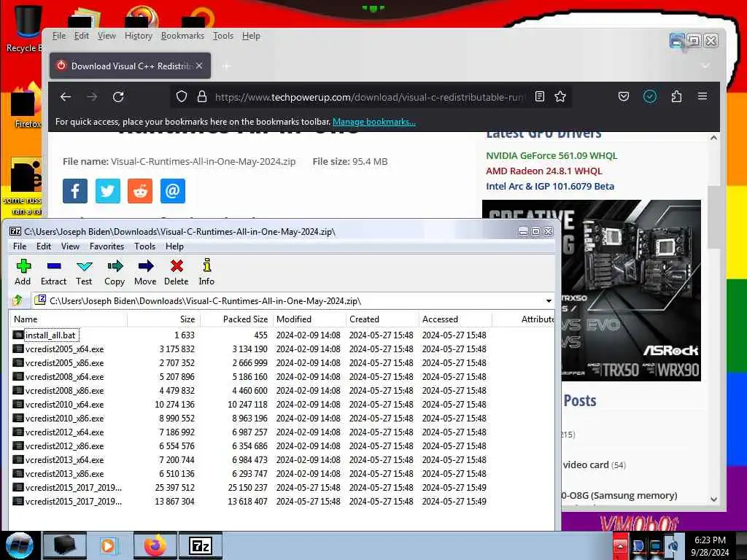The width and height of the screenshot is (747, 560).
Task: Share page on Reddit
Action: click(x=140, y=191)
